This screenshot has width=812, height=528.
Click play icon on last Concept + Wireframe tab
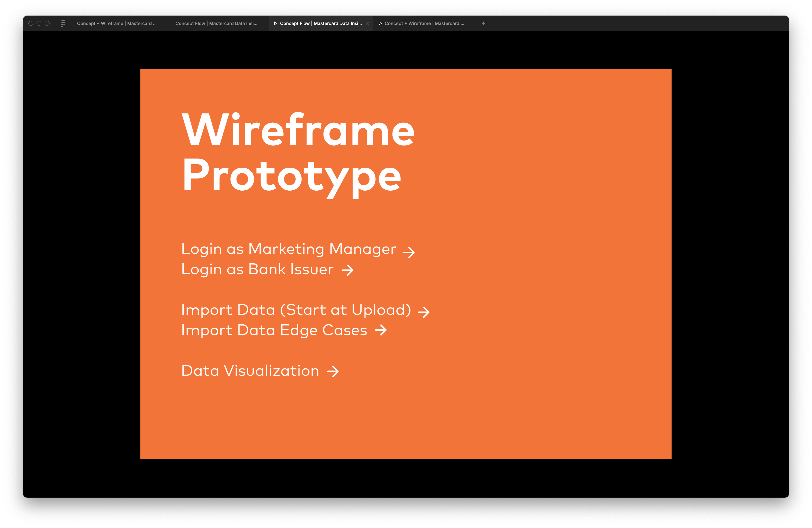point(380,23)
